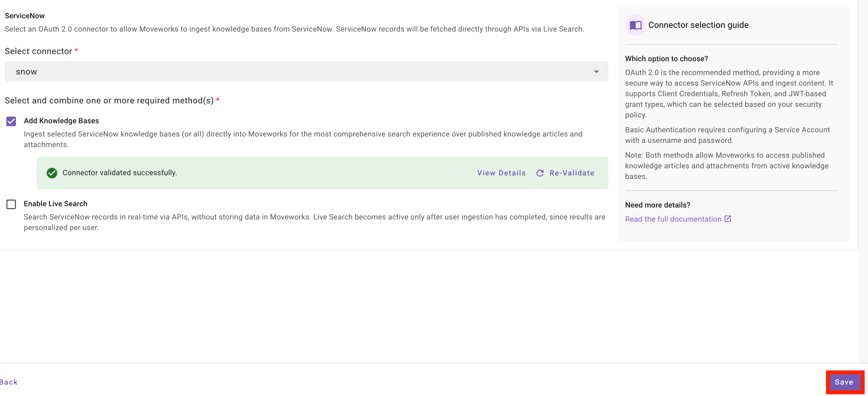Click the 'Select and combine one or more required method(s)' label

(109, 100)
